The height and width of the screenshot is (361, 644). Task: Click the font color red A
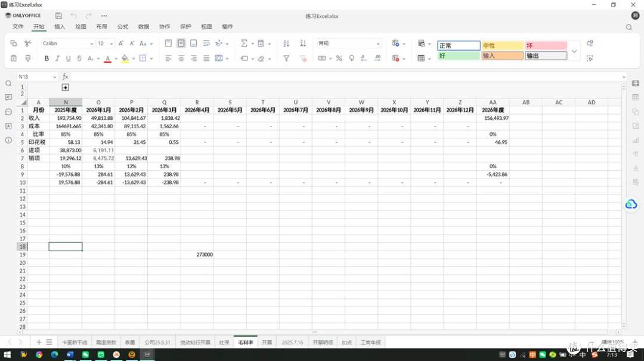tap(107, 58)
